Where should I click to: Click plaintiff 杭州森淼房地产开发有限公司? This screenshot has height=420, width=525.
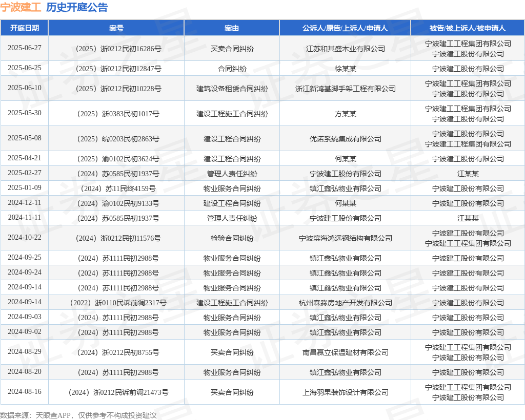(x=345, y=303)
